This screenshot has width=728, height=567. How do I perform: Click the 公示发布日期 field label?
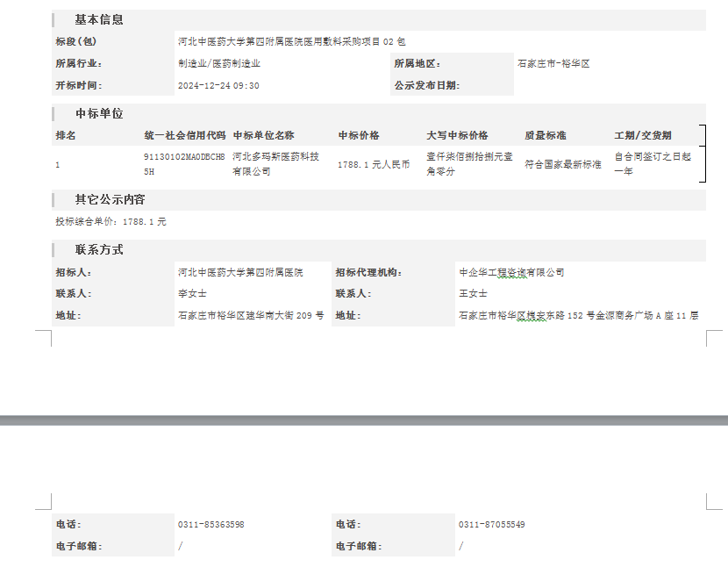click(x=426, y=85)
